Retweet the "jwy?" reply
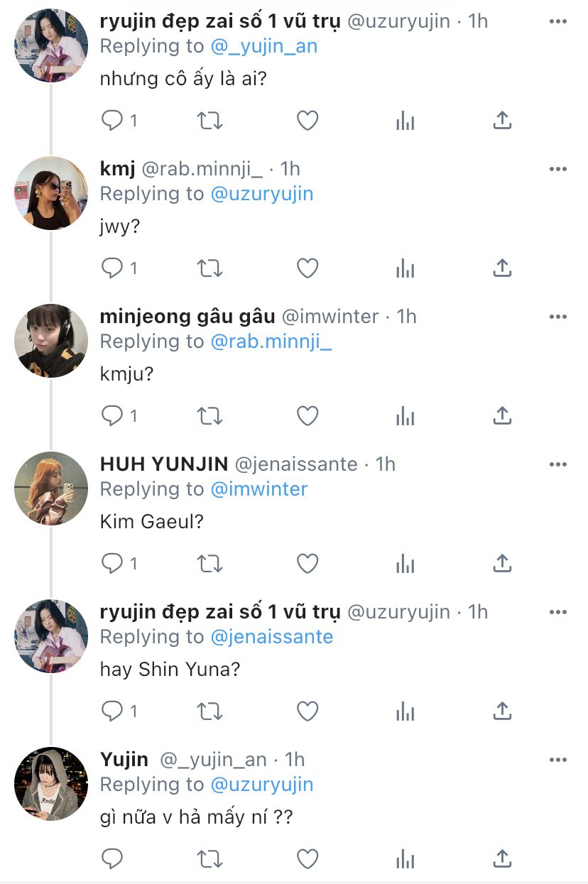588x884 pixels. tap(209, 268)
